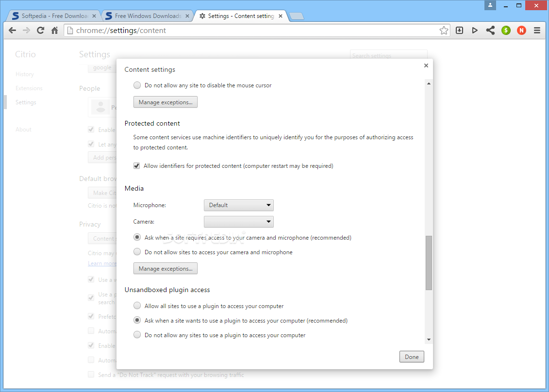The image size is (549, 392).
Task: Open the Citrio hamburger menu
Action: click(x=537, y=31)
